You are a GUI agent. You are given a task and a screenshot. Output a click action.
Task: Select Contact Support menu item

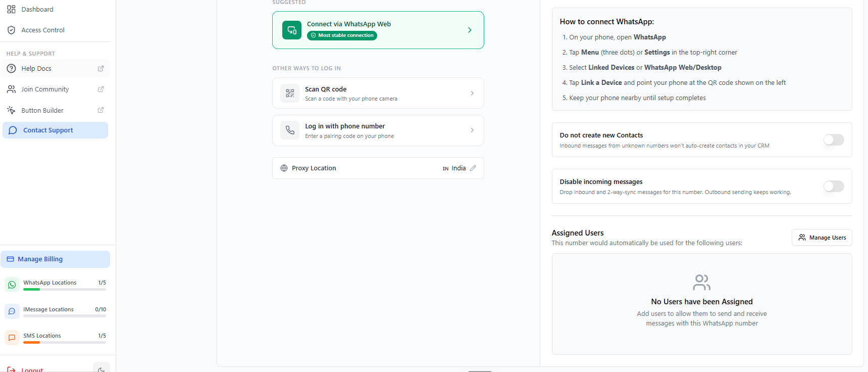[56, 130]
